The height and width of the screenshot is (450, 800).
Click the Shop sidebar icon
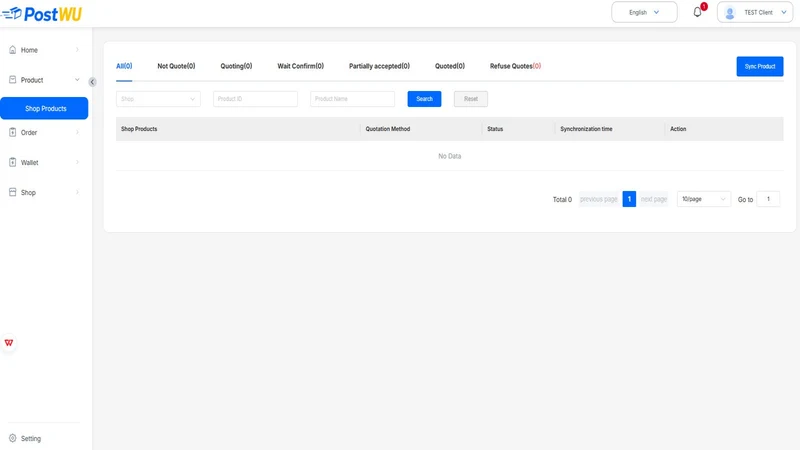tap(13, 192)
